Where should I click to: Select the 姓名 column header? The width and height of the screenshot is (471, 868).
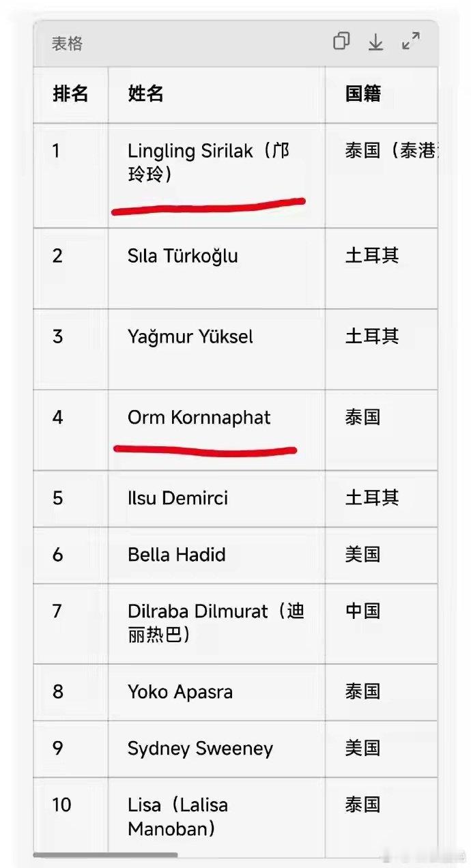(x=216, y=94)
